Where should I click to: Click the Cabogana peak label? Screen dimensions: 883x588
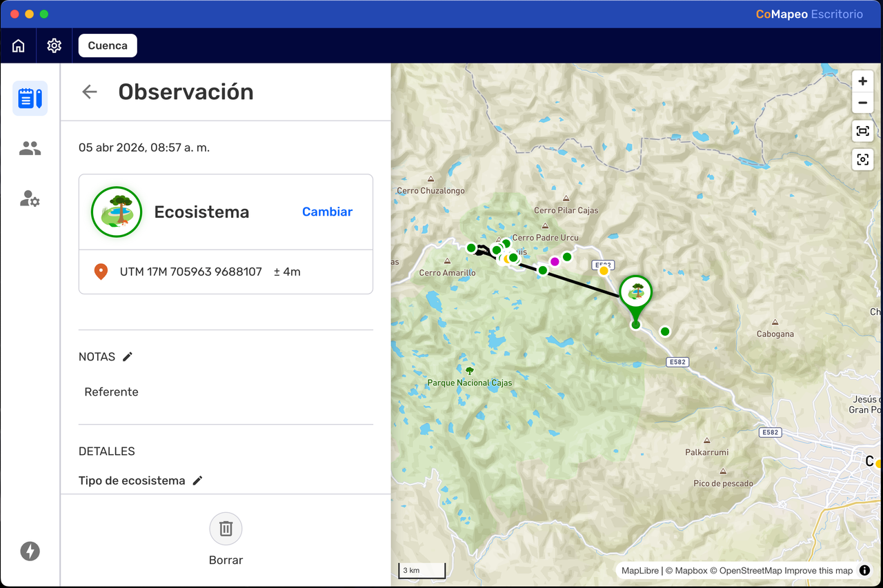coord(775,334)
